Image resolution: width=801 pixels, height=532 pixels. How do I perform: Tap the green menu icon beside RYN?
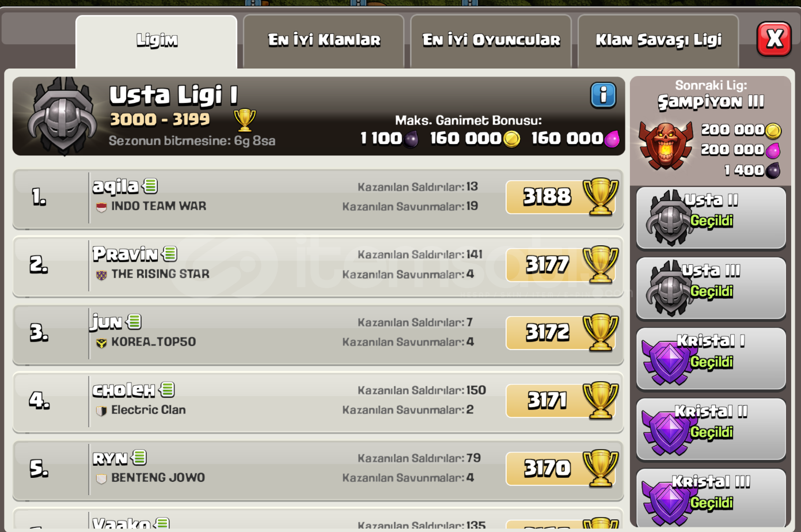click(x=139, y=458)
